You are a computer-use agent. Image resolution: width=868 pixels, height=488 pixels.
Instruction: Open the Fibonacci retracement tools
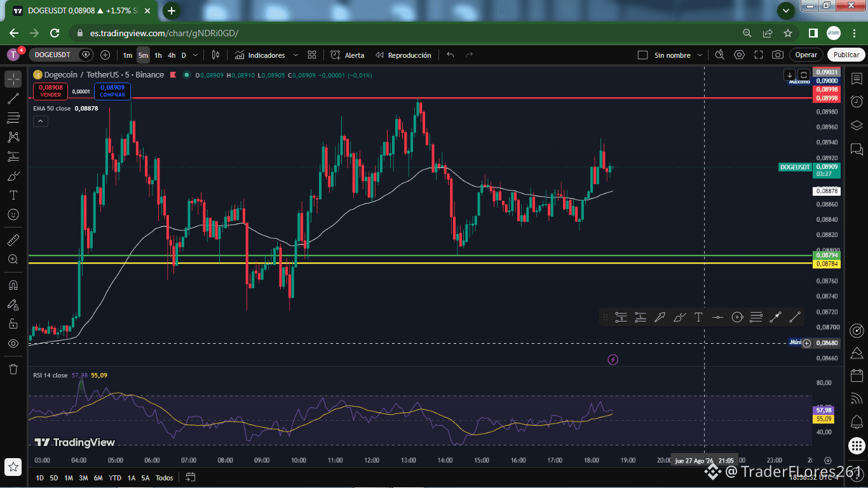13,118
